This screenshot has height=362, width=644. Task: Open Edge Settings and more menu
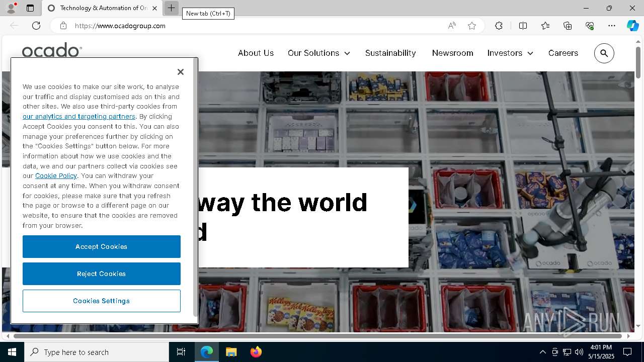pyautogui.click(x=612, y=26)
